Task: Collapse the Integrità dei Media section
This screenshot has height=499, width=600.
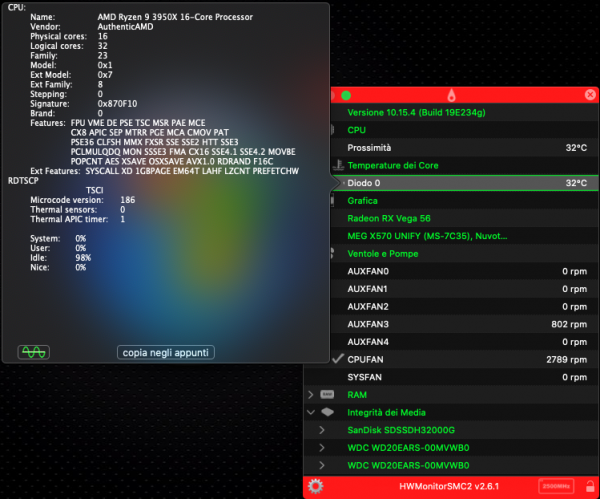Action: click(311, 412)
